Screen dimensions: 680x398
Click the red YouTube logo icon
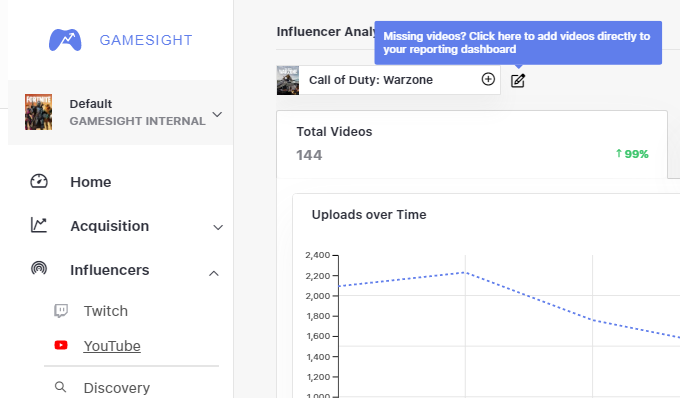(x=61, y=345)
